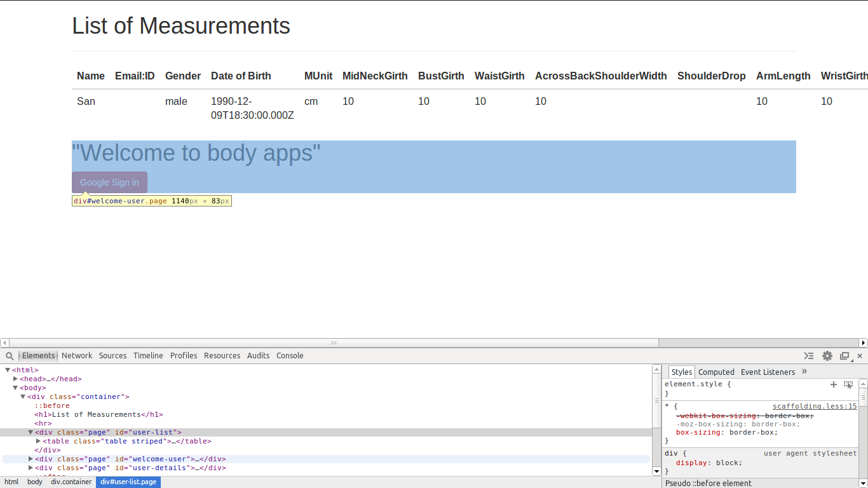
Task: Open the Resources tab
Action: coord(222,356)
